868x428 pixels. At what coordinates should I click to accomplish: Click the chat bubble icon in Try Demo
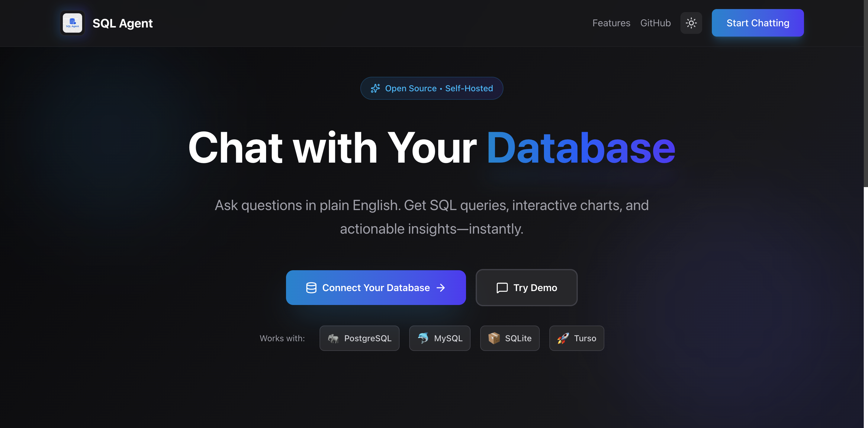click(x=502, y=288)
